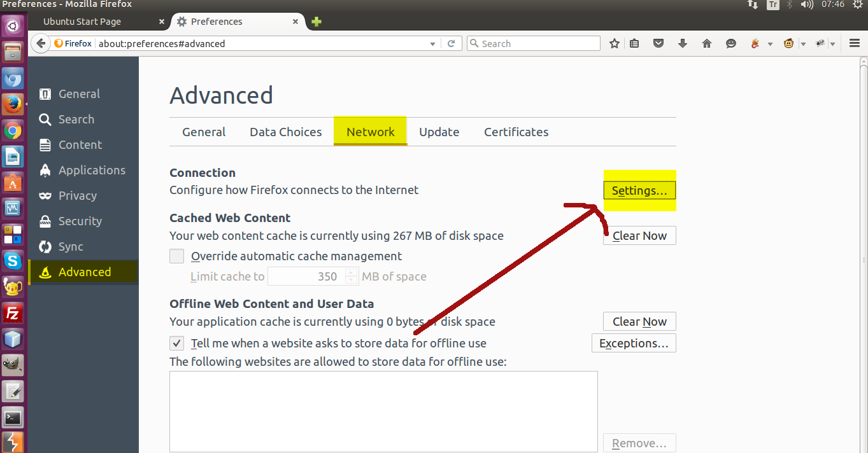Select Advanced in the preferences sidebar
The image size is (868, 453).
tap(83, 272)
